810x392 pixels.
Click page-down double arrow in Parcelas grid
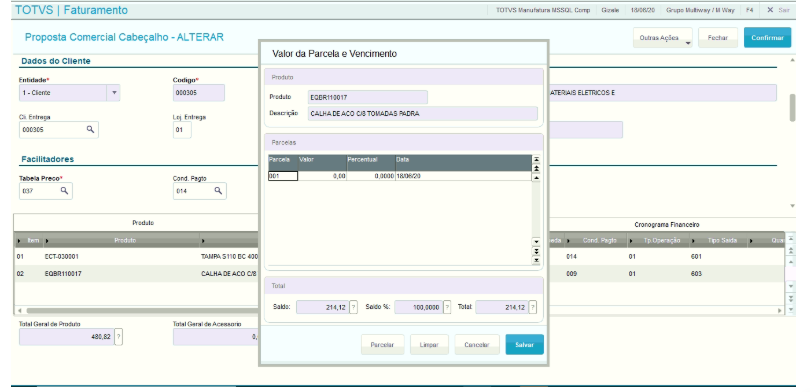[536, 251]
